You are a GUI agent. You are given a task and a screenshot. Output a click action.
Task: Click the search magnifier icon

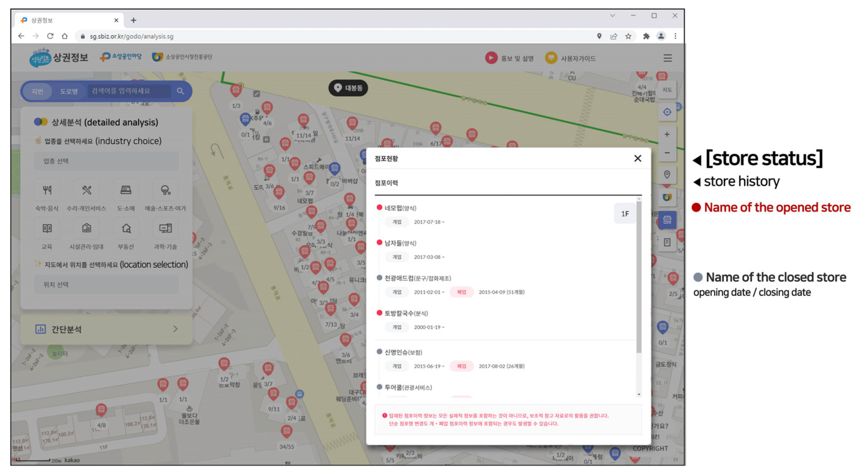pyautogui.click(x=180, y=91)
